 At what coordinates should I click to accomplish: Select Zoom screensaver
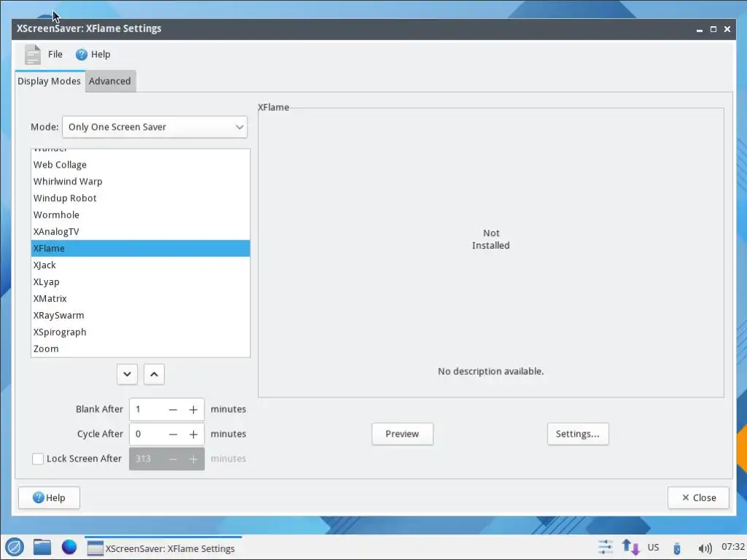(x=141, y=349)
